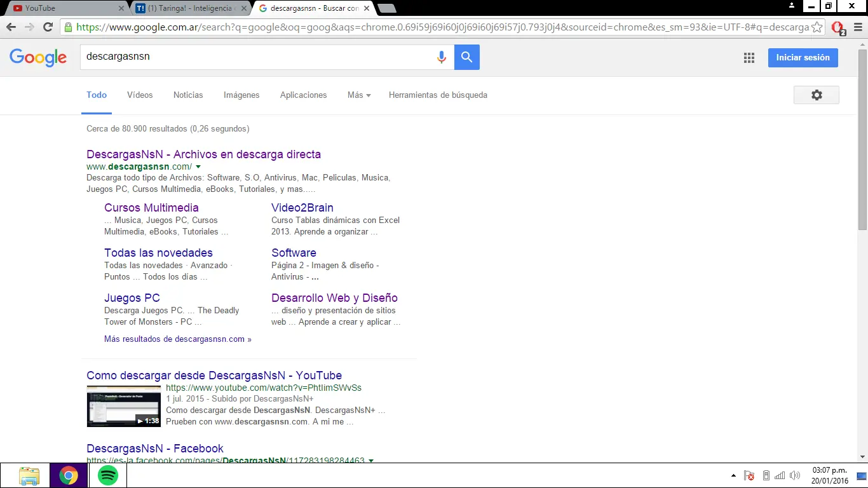
Task: Open the DescargasNsN - Facebook result
Action: click(x=155, y=449)
